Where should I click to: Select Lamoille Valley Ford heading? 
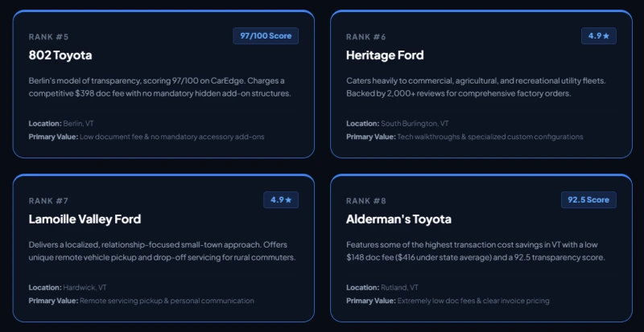click(85, 219)
